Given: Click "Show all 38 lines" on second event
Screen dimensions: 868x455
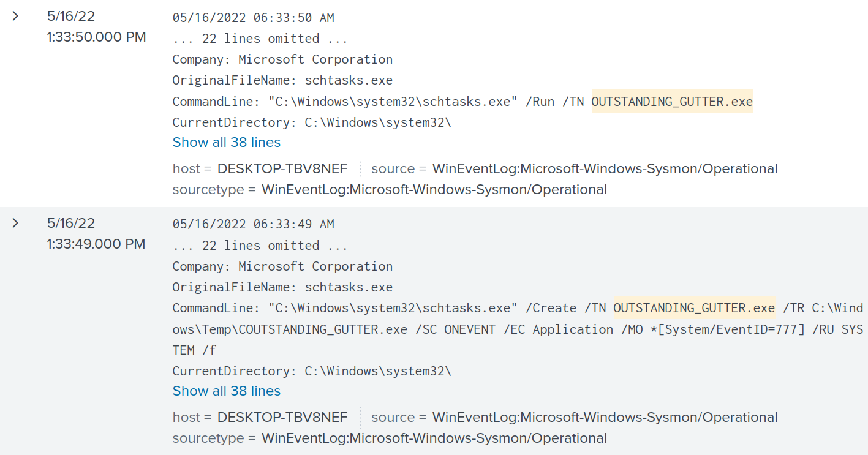Looking at the screenshot, I should point(226,391).
